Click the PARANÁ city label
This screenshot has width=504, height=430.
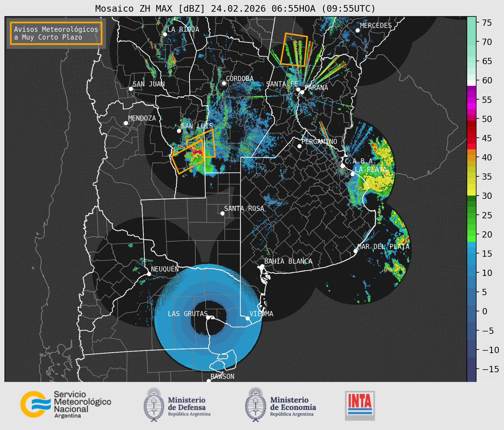pyautogui.click(x=316, y=88)
